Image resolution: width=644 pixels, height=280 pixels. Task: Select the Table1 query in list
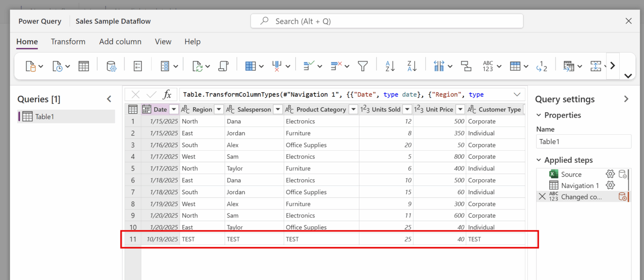[44, 117]
